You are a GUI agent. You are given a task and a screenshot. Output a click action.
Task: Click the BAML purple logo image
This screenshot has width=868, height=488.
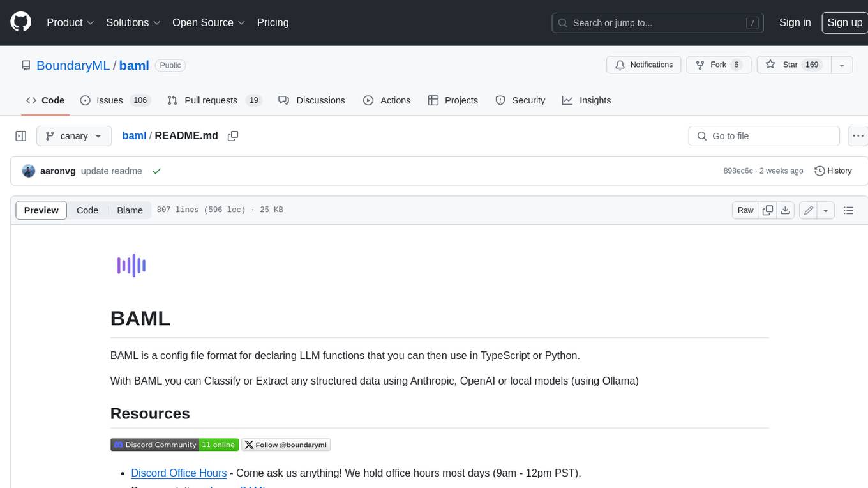coord(131,266)
